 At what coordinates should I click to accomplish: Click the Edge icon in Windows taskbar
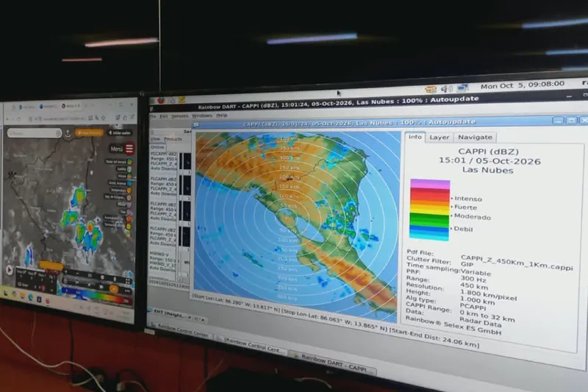(x=31, y=297)
